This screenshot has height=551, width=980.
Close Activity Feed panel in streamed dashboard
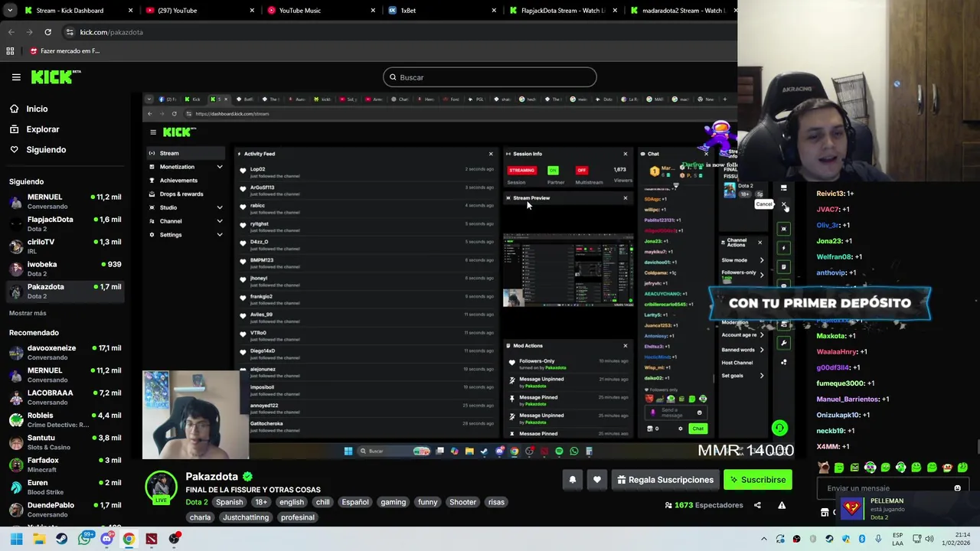click(x=491, y=154)
